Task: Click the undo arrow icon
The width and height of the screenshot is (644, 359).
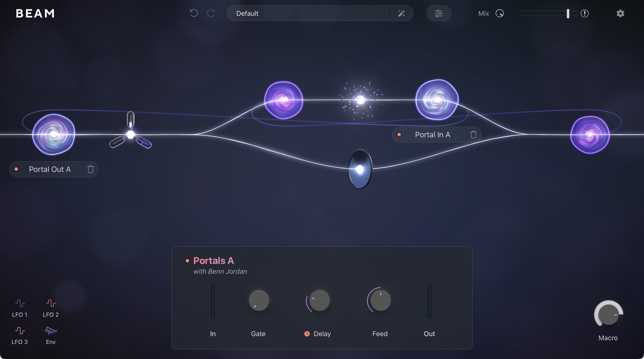Action: [x=194, y=13]
